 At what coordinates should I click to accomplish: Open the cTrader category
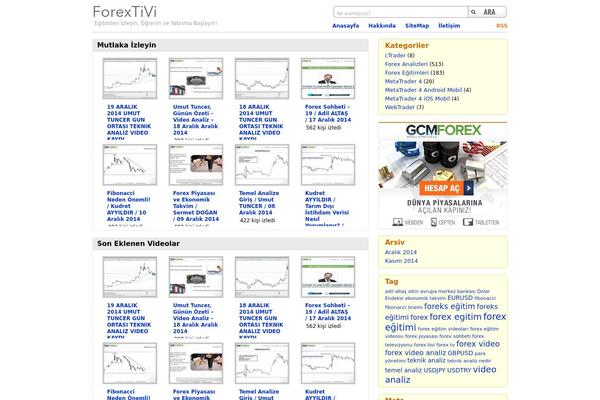pos(395,56)
